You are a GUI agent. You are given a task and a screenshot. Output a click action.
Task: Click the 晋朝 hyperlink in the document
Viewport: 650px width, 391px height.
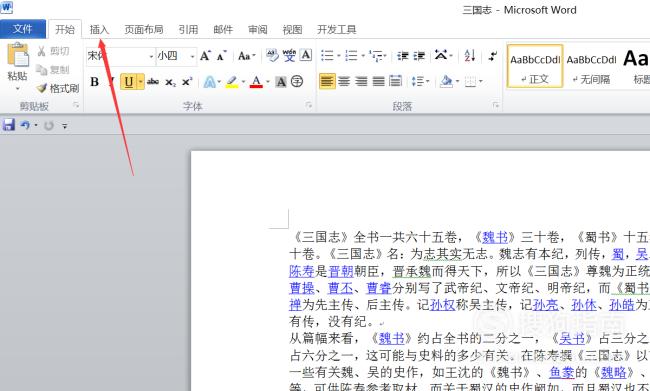click(x=341, y=271)
